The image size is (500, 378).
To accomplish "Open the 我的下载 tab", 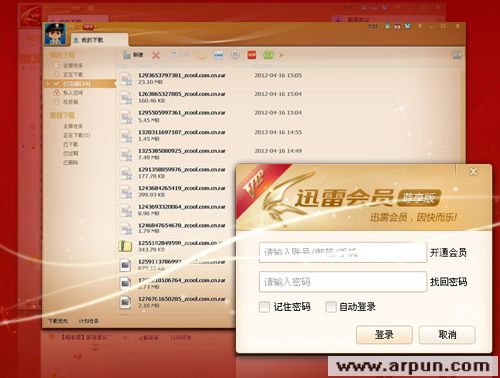I will (x=99, y=40).
